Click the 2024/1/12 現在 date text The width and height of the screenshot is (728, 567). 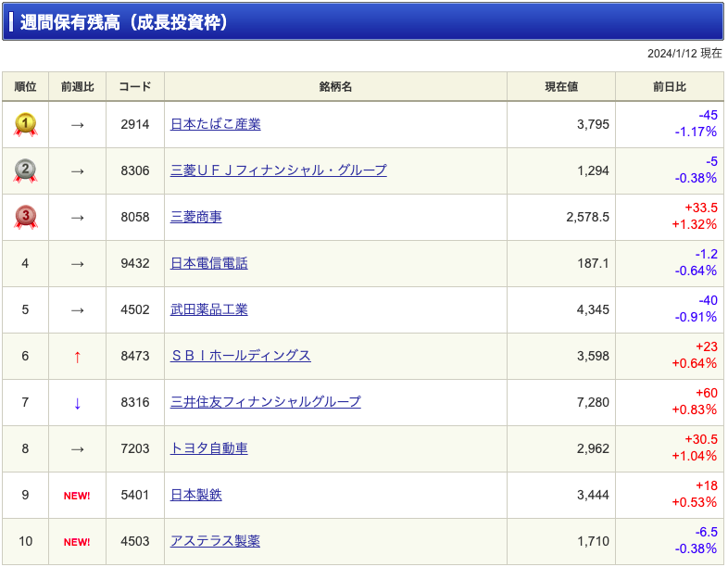[684, 54]
